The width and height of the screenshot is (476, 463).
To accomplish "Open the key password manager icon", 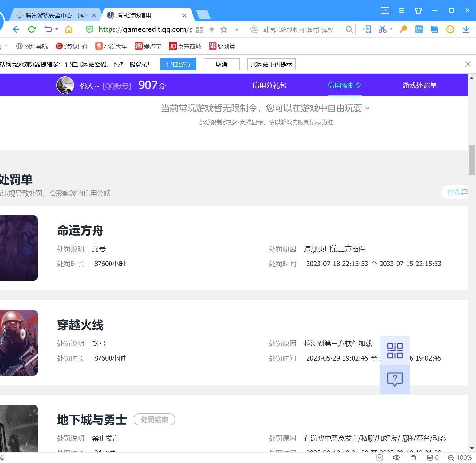I will tap(403, 29).
